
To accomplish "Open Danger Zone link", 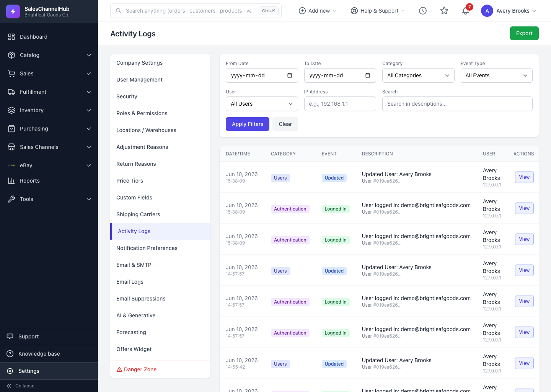I will coord(160,369).
